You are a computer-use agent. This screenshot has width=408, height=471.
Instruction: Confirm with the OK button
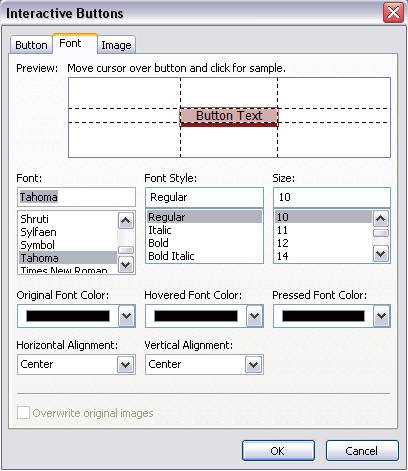click(278, 451)
